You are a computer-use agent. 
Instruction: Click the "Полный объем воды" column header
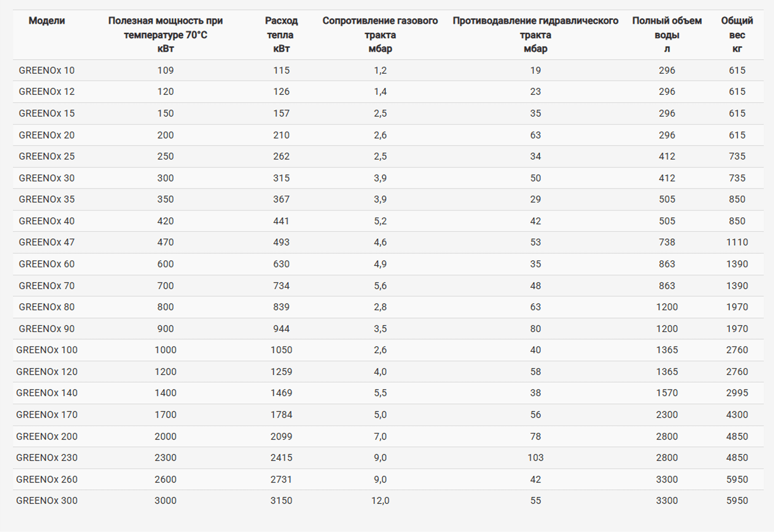click(666, 34)
